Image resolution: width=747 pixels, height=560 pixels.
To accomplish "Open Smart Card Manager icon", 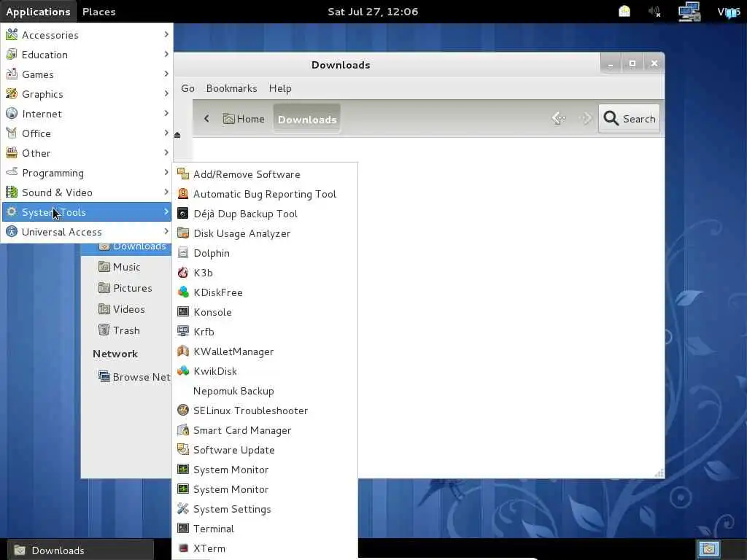I will click(x=183, y=430).
